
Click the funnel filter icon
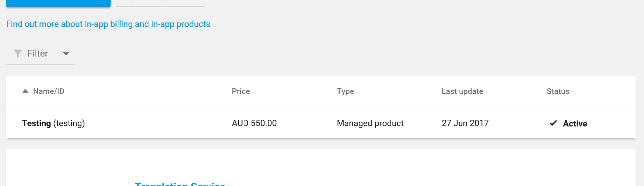18,54
